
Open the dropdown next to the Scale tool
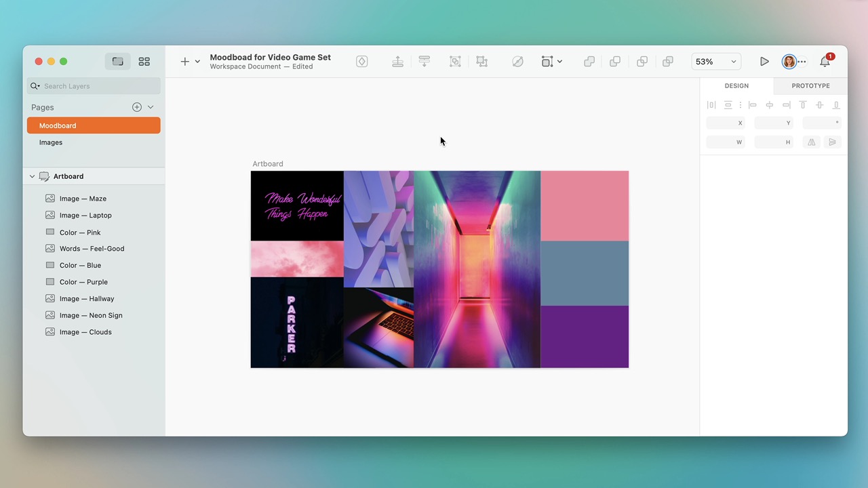coord(559,62)
